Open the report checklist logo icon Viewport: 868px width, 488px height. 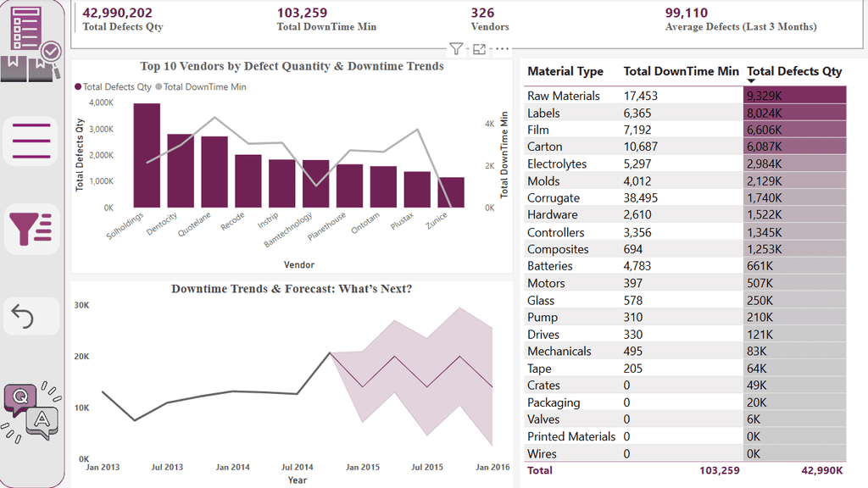(x=31, y=42)
